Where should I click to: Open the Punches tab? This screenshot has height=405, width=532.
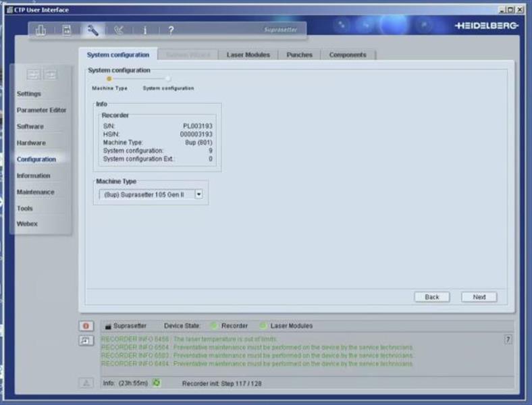pyautogui.click(x=299, y=55)
